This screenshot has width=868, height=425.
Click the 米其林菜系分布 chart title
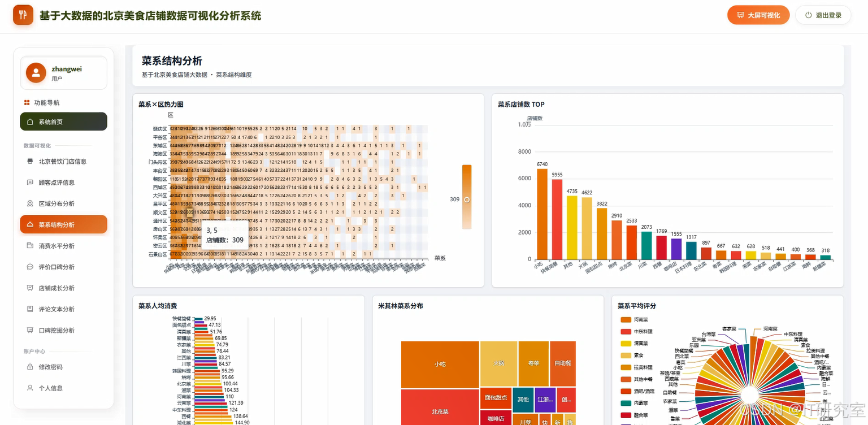coord(401,306)
